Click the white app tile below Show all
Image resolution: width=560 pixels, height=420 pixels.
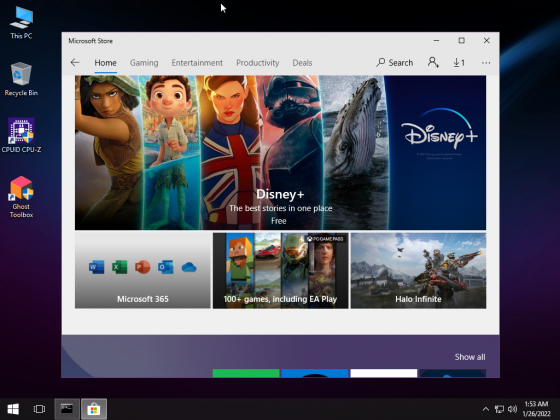(384, 373)
